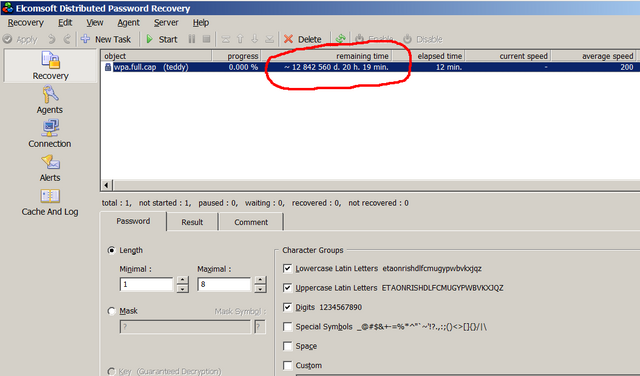Sort by the elapsed time column header
Image resolution: width=640 pixels, height=376 pixels.
coord(428,56)
